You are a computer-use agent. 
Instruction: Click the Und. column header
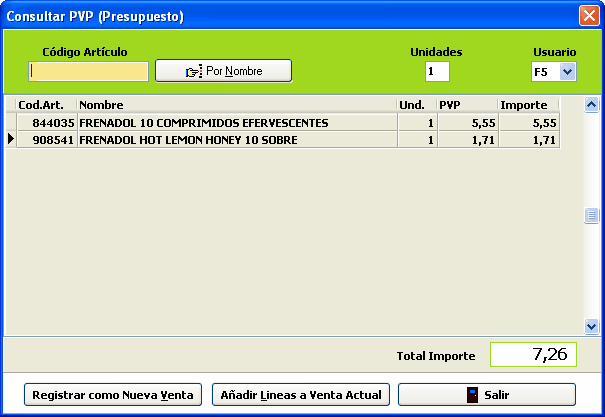(416, 105)
